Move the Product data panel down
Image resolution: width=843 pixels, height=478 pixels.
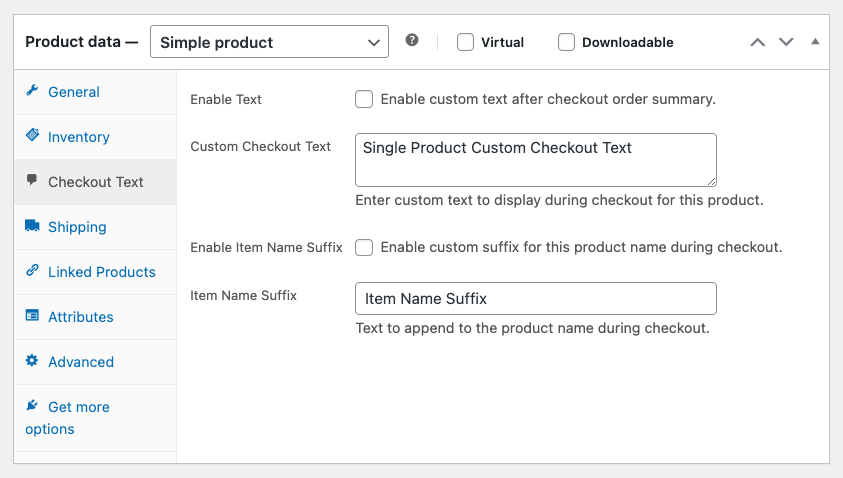pos(786,42)
